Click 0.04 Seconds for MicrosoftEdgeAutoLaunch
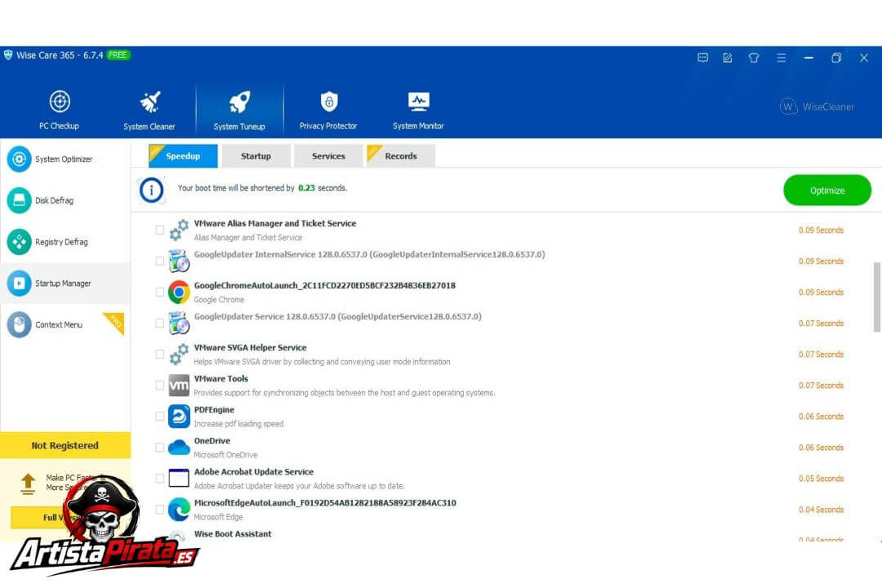 pyautogui.click(x=821, y=510)
